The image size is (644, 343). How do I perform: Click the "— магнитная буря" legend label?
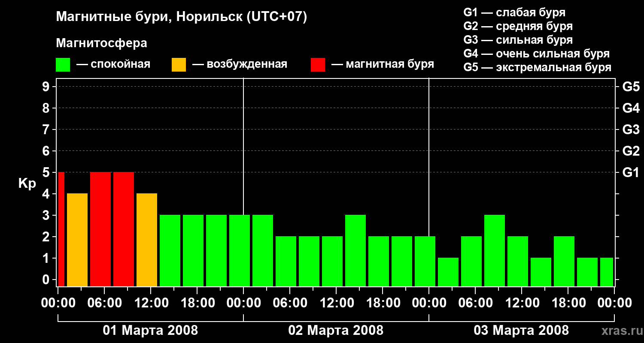tap(383, 65)
